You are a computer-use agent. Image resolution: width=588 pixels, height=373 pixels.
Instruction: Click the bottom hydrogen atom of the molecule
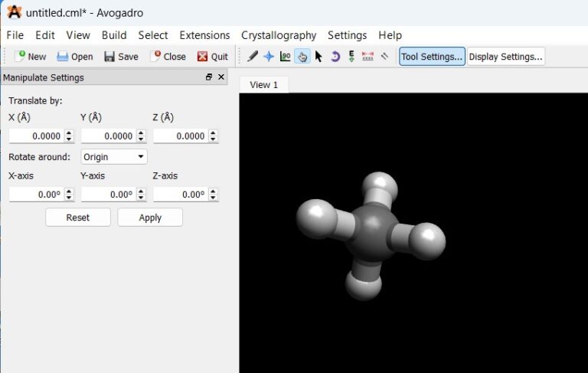(x=364, y=284)
